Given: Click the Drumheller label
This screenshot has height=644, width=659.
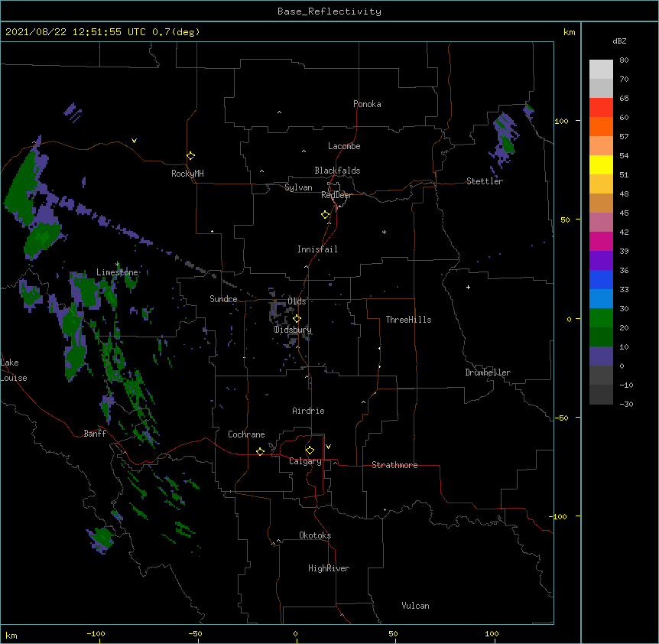Looking at the screenshot, I should (x=488, y=372).
